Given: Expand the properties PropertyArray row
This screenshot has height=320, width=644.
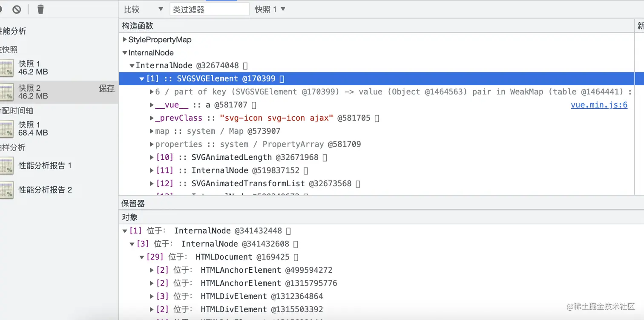Looking at the screenshot, I should click(152, 144).
